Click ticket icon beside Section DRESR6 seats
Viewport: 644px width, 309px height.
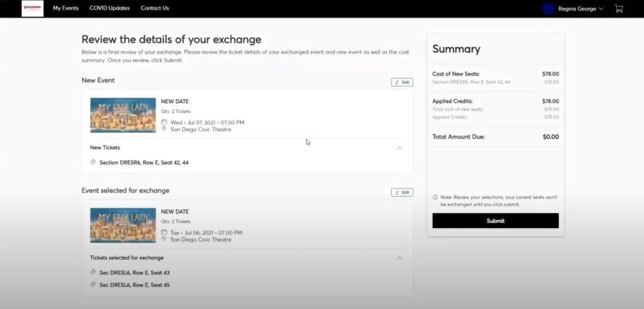93,162
